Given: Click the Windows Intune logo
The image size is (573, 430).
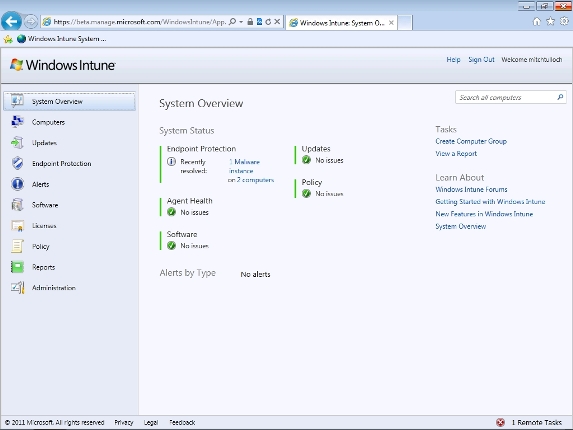Looking at the screenshot, I should tap(62, 65).
